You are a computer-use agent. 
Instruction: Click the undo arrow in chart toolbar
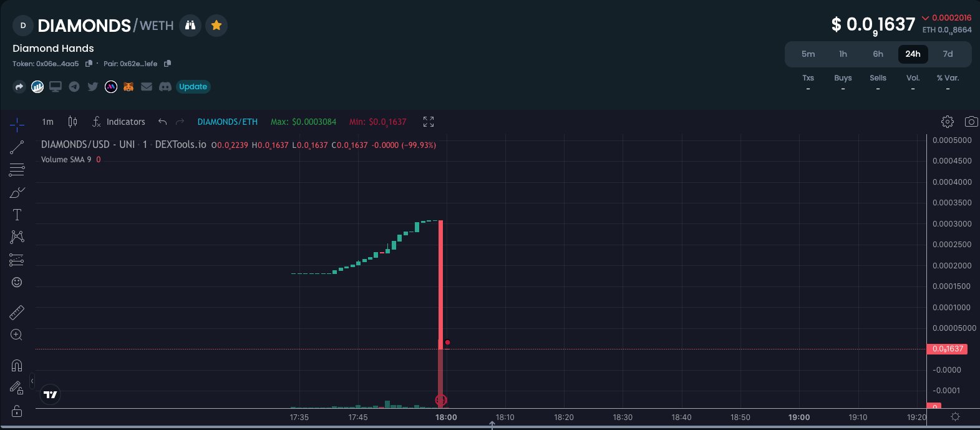coord(162,122)
